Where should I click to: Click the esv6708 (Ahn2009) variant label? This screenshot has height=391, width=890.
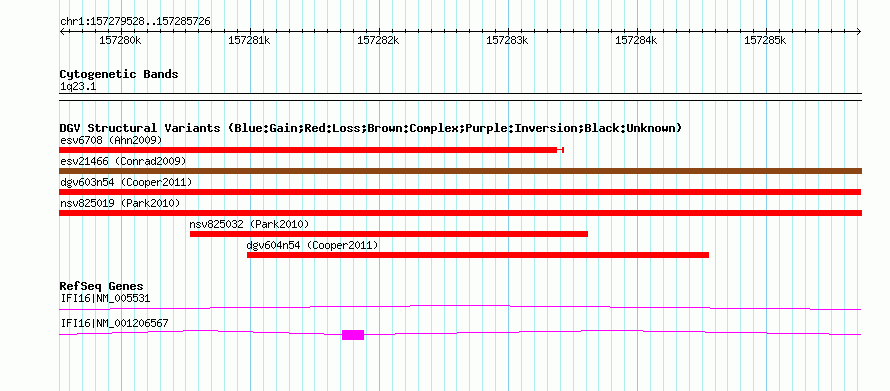point(111,140)
